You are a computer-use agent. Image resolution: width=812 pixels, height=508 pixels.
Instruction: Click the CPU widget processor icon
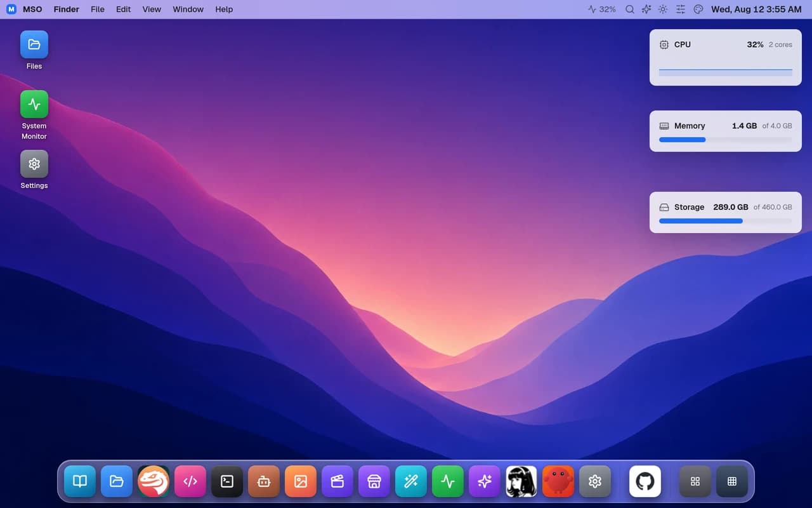tap(664, 44)
